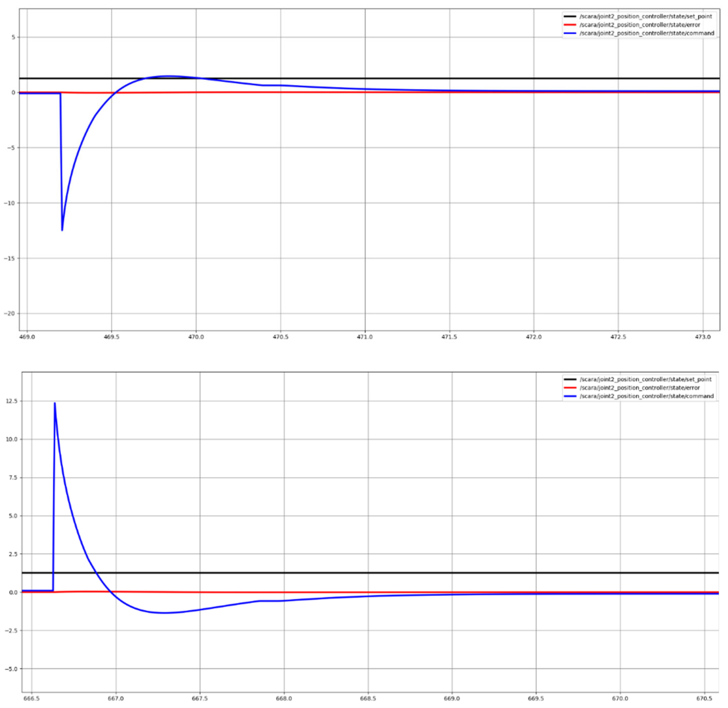Image resolution: width=728 pixels, height=708 pixels.
Task: Click the 470.5 x-axis tick label
Action: tap(281, 337)
